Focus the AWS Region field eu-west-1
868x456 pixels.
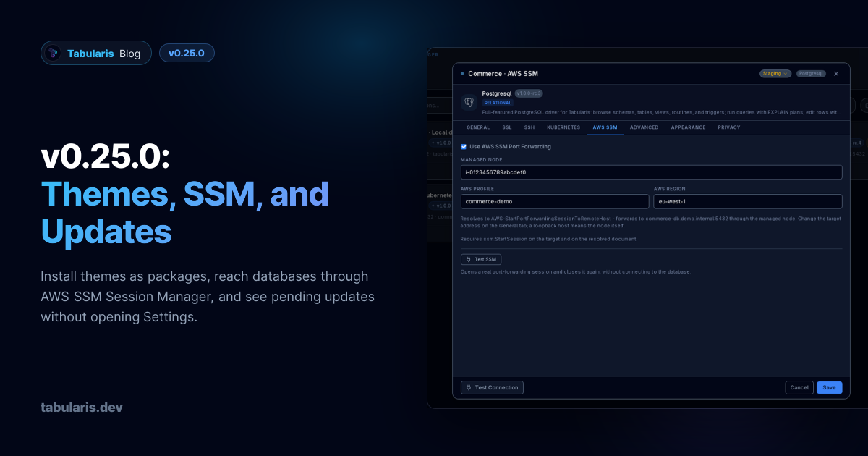(x=748, y=201)
